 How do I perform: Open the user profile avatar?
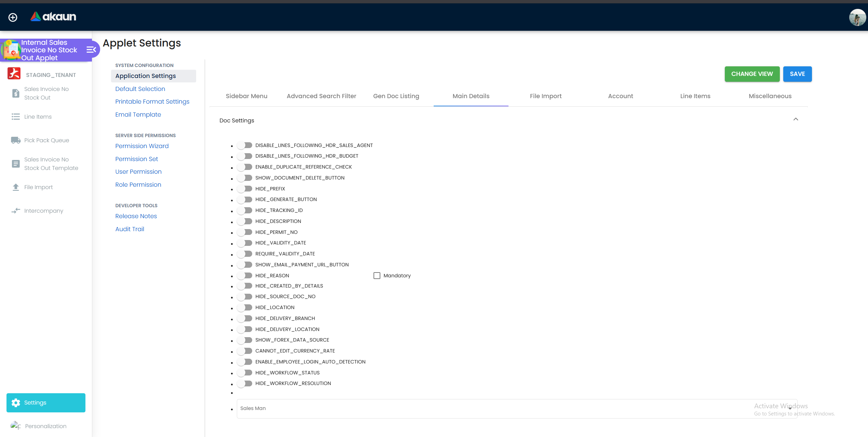coord(857,17)
